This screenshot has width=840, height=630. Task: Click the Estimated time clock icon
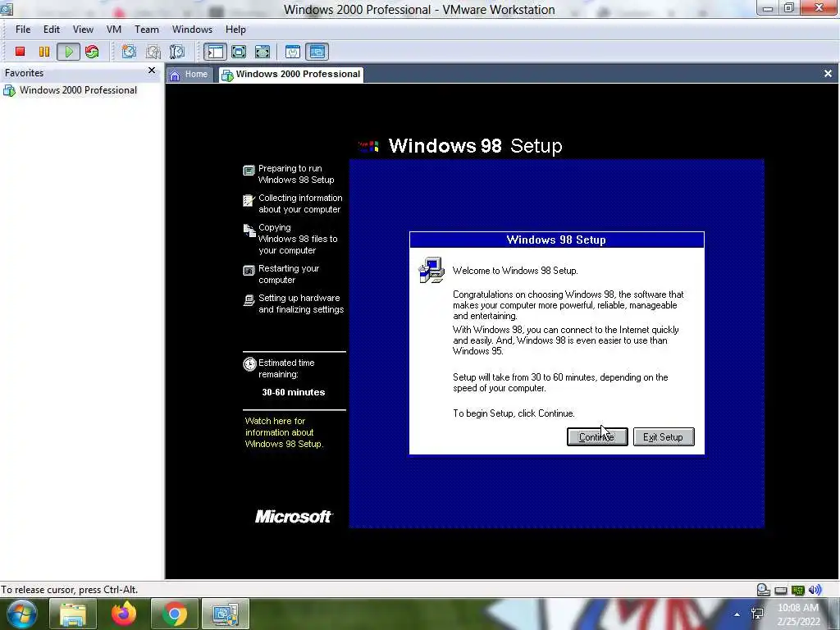click(x=249, y=364)
